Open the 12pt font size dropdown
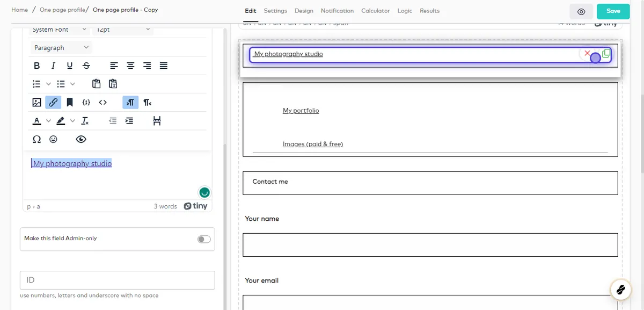644x310 pixels. click(123, 30)
